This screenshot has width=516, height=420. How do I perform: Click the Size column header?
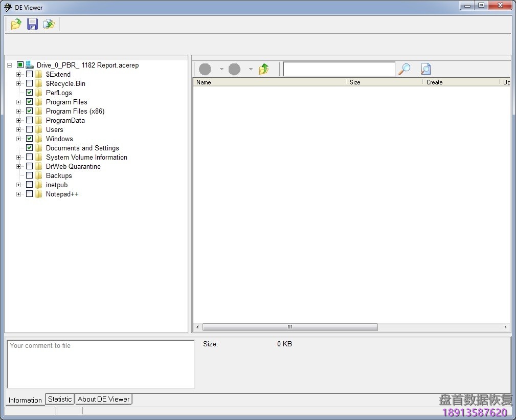click(355, 82)
